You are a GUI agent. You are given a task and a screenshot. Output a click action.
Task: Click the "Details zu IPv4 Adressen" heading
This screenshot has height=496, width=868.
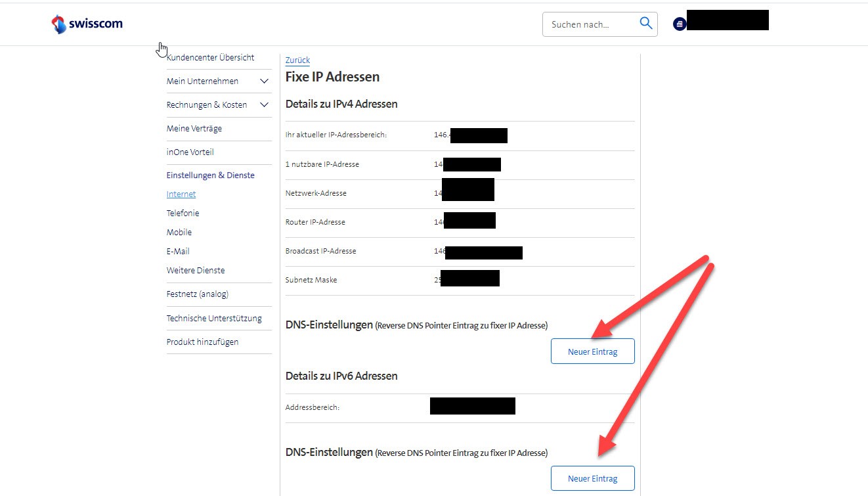pyautogui.click(x=341, y=104)
